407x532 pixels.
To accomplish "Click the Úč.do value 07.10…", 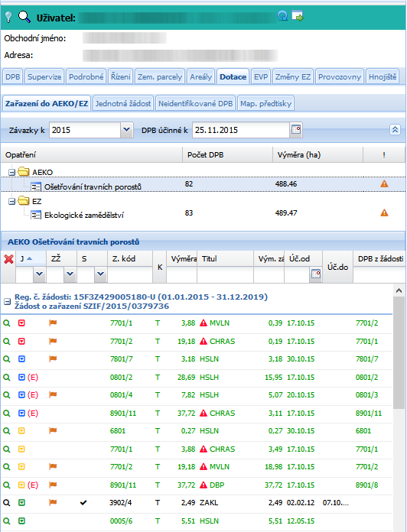I will click(x=336, y=503).
